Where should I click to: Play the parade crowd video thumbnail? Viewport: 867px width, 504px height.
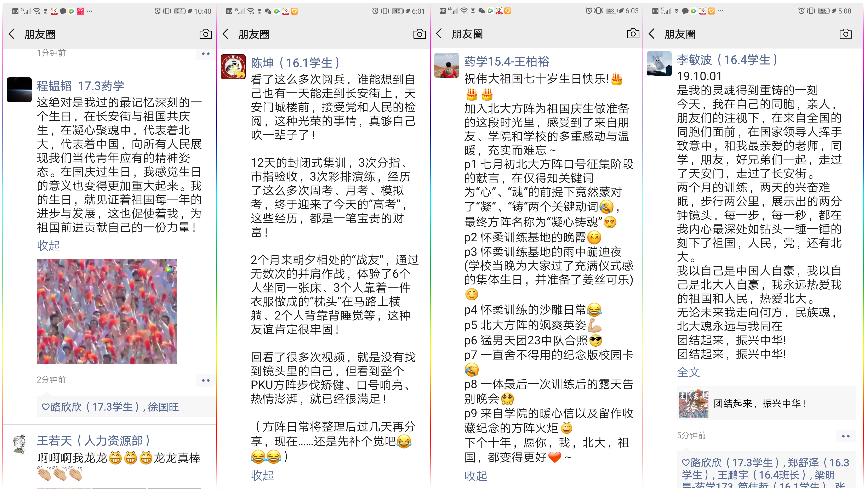click(x=107, y=312)
